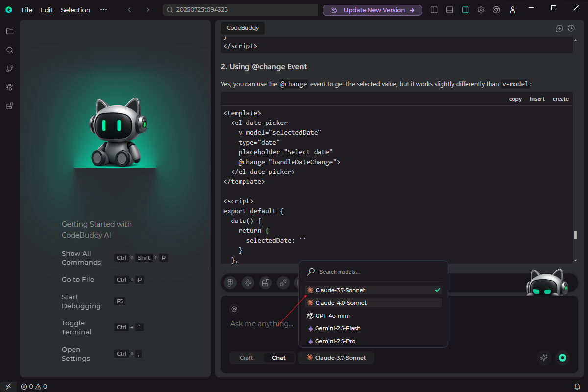Click the Show All Commands shortcut entry
The height and width of the screenshot is (392, 588).
115,258
